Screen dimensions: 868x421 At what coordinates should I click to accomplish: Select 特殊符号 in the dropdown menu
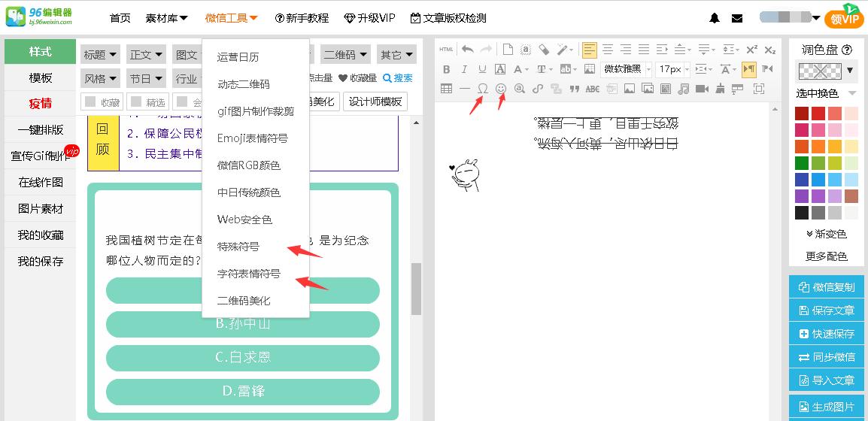click(238, 247)
